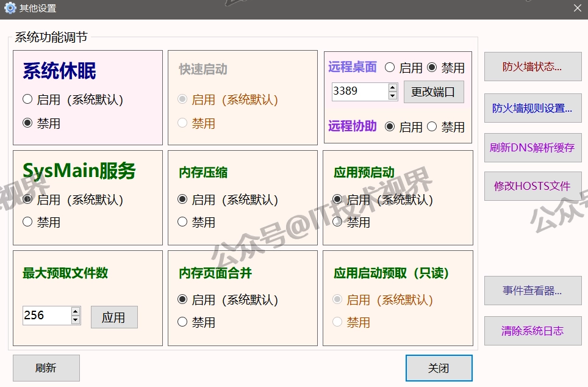
Task: Apply the max prefetch file count
Action: click(114, 317)
